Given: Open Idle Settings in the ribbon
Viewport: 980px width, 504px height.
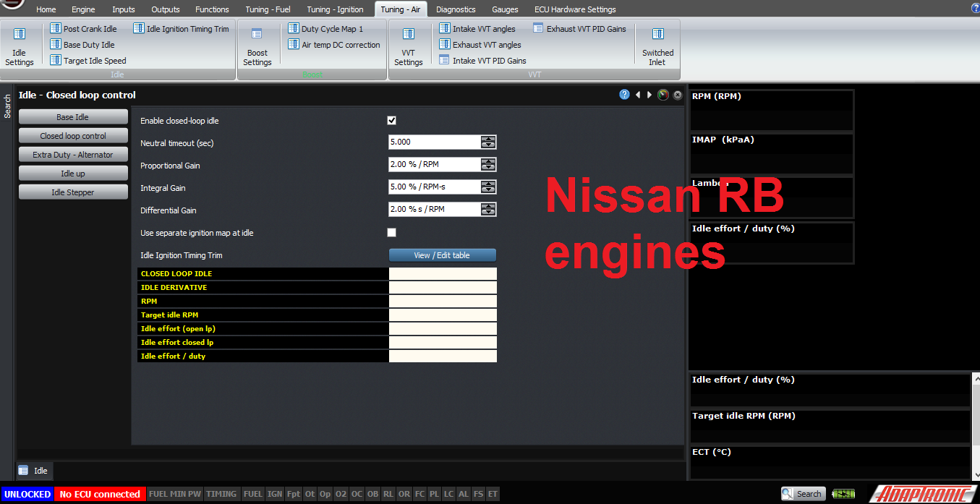Looking at the screenshot, I should (x=20, y=46).
